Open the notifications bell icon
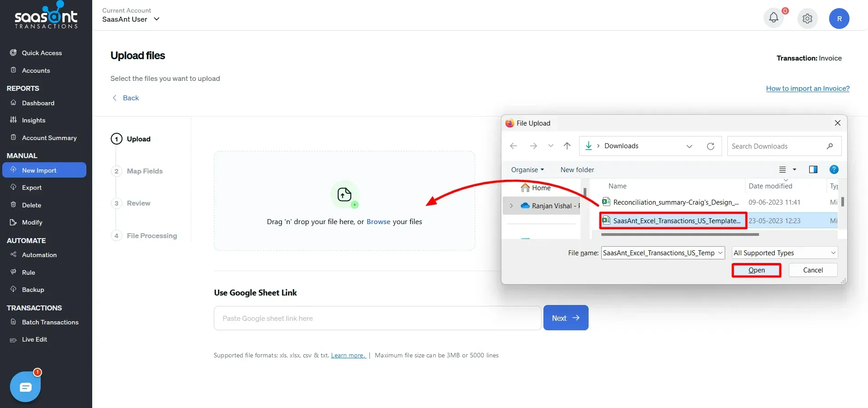Screen dimensions: 868x408 774,18
